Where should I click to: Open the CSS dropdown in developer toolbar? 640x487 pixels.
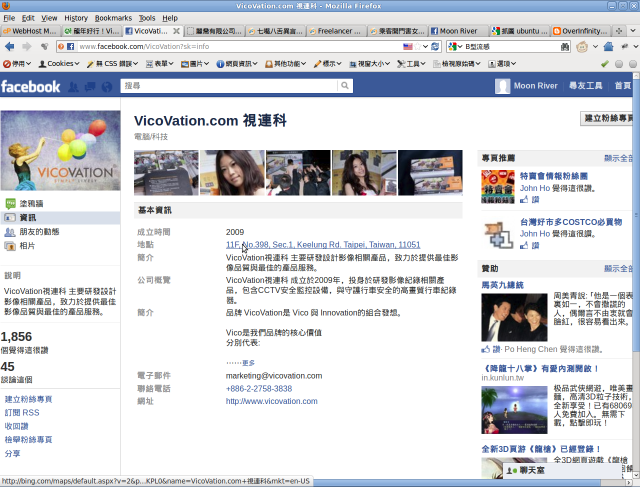coord(113,64)
